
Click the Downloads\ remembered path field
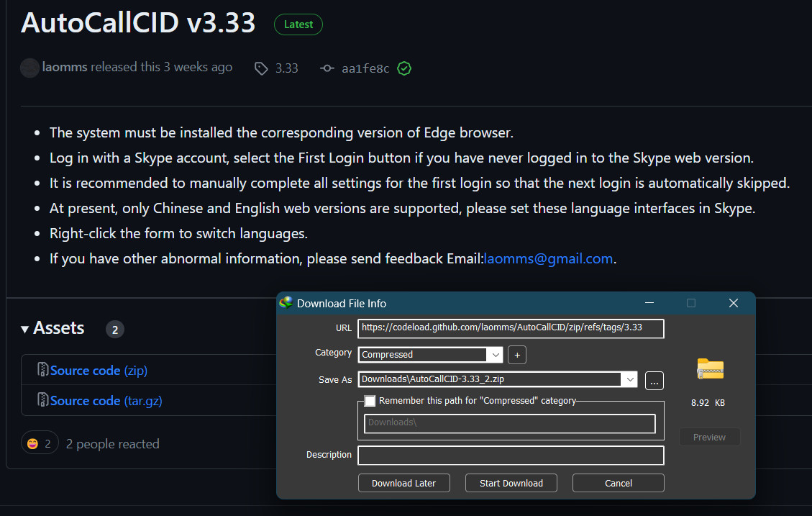point(510,423)
